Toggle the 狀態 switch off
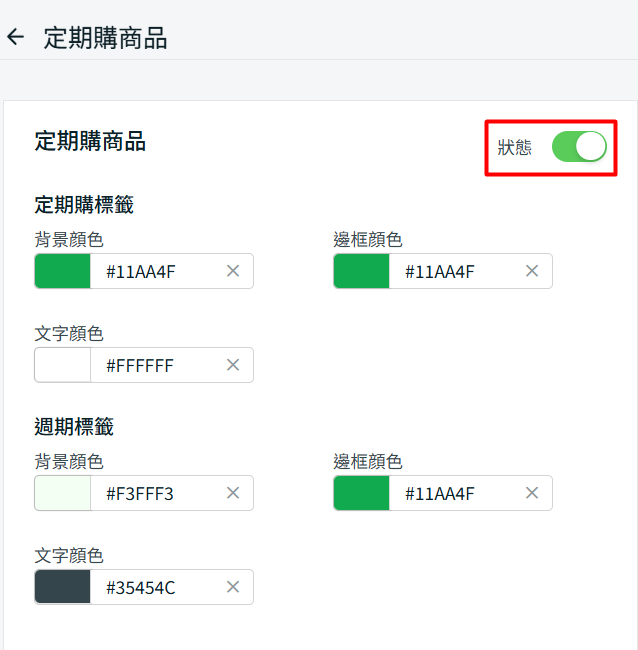This screenshot has width=638, height=650. [x=579, y=147]
